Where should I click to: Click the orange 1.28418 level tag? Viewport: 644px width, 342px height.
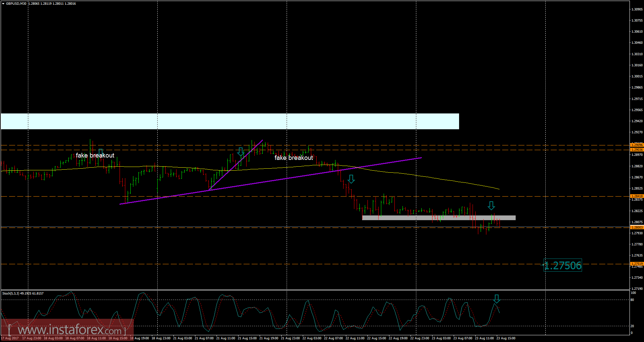click(637, 196)
